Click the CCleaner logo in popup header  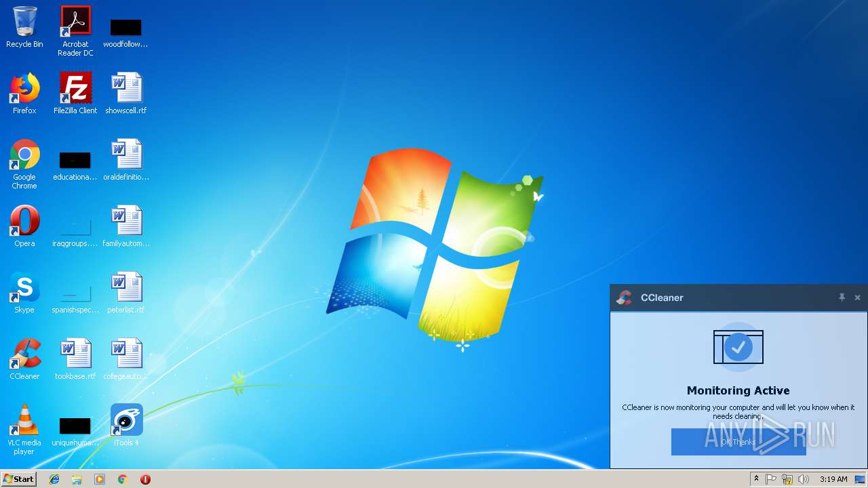pos(624,297)
